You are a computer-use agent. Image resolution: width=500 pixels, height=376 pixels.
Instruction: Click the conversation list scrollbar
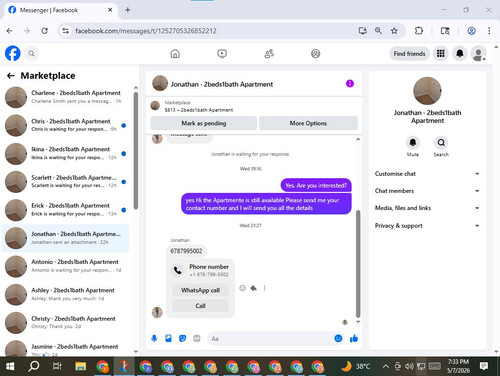click(x=136, y=151)
